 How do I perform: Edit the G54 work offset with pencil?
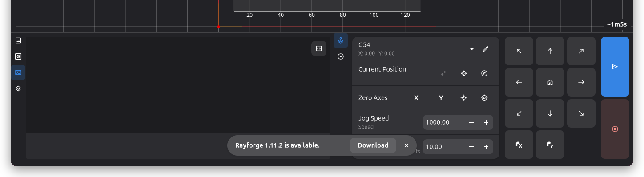[486, 49]
